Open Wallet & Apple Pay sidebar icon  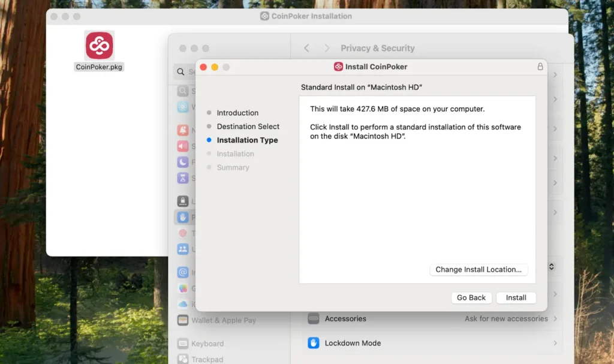tap(183, 320)
